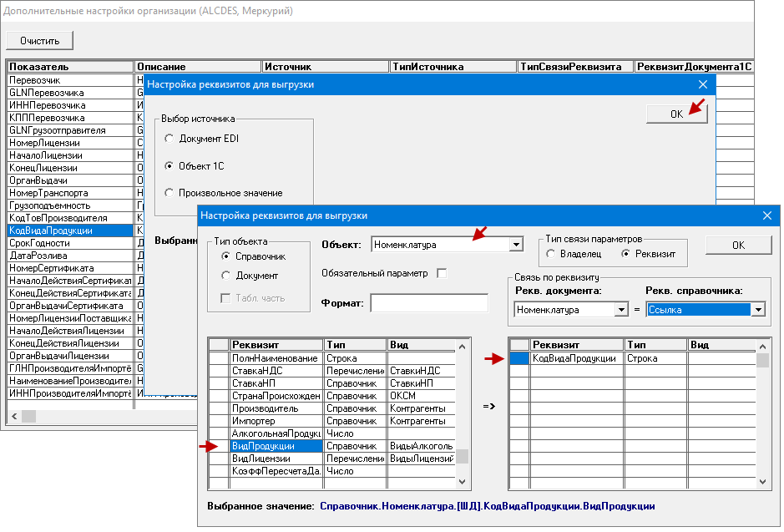Click the Строка type cell in right list

(x=655, y=358)
